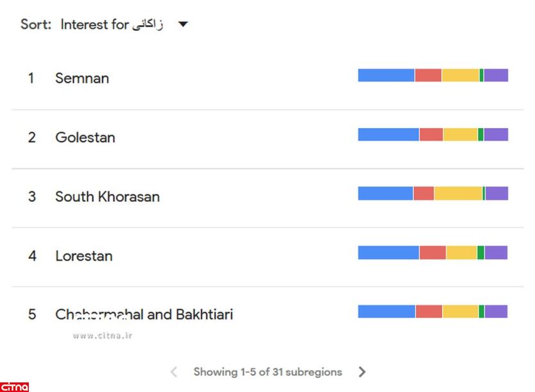
Task: Go to next page of subregions
Action: [x=362, y=372]
